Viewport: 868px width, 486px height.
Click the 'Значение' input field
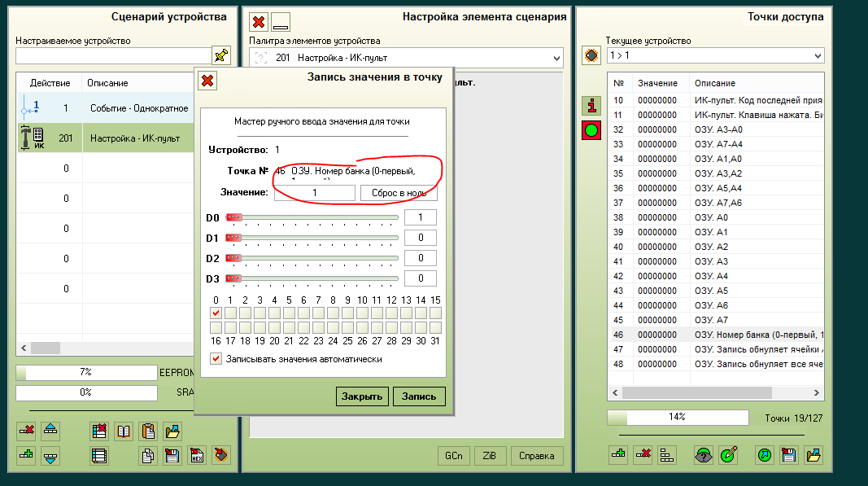tap(315, 192)
